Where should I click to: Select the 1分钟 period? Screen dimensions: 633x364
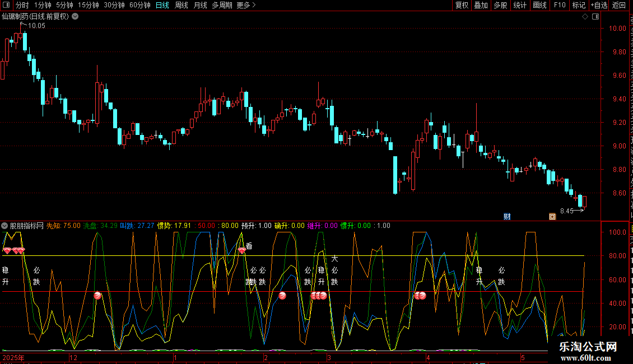click(x=43, y=5)
